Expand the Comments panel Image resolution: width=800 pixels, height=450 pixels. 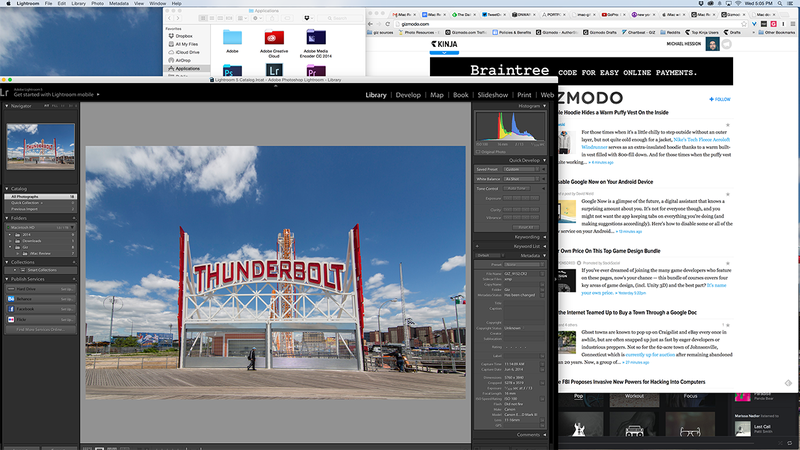pos(544,435)
